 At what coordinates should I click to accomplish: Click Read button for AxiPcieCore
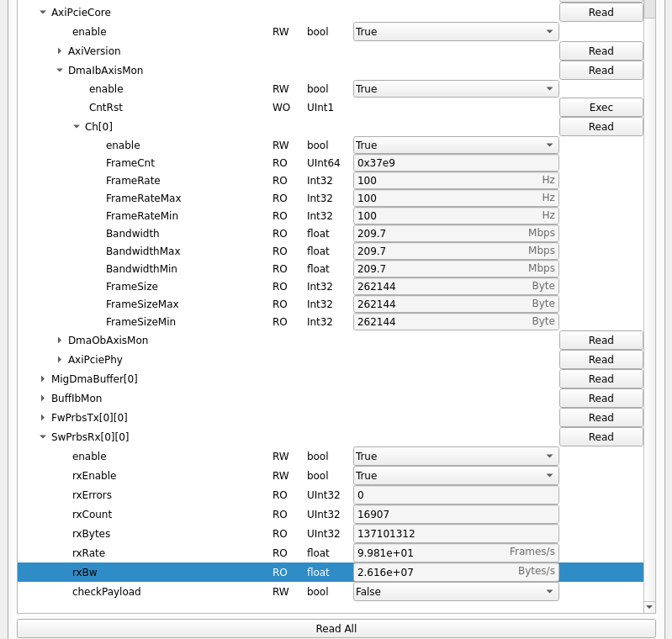(x=601, y=13)
